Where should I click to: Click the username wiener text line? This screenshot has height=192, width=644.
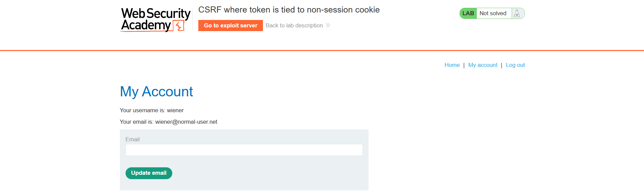152,110
